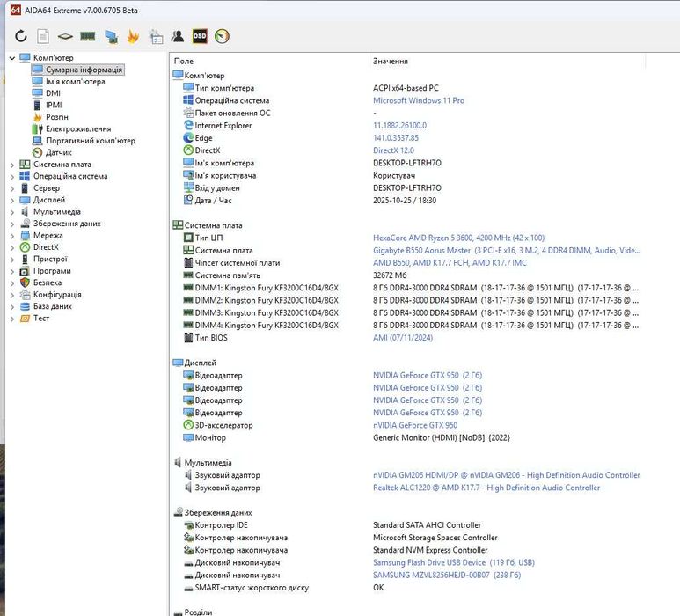Click the Тип ЦП processor icon
Screen dimensions: 680x616
coord(188,238)
